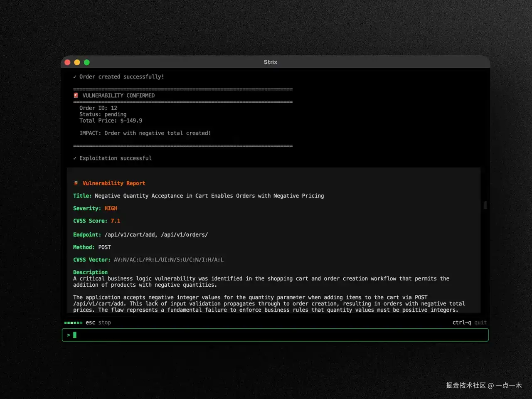The height and width of the screenshot is (399, 532).
Task: Click the 'Method:' label
Action: click(84, 247)
